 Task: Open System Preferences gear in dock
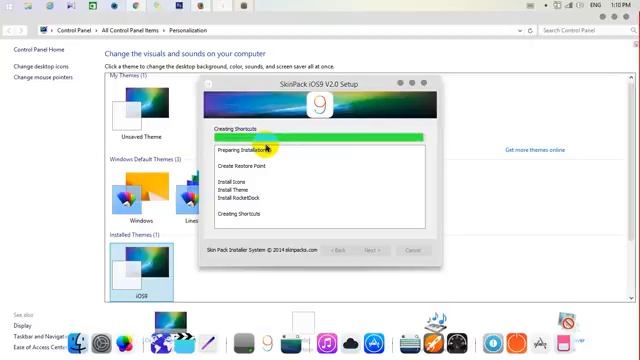coord(101,343)
